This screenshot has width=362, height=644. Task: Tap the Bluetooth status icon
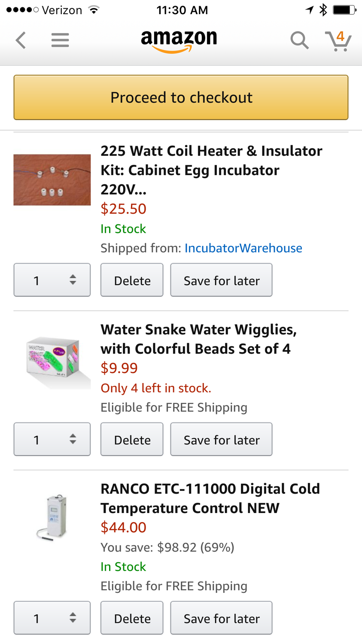pos(323,9)
